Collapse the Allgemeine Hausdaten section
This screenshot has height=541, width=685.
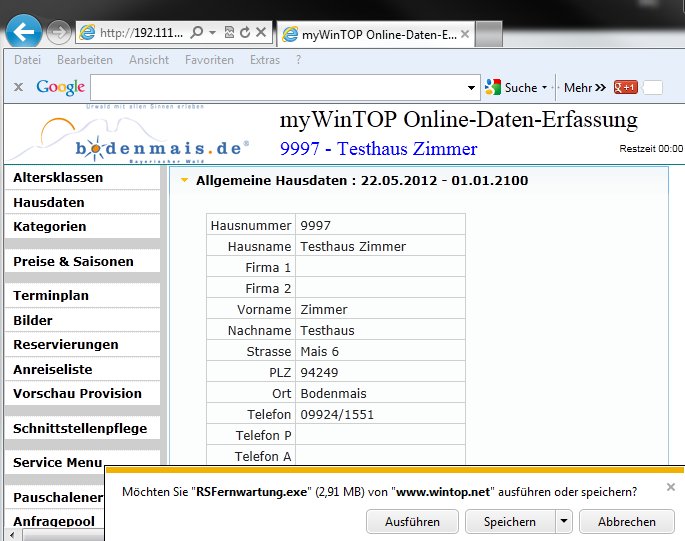click(x=183, y=181)
